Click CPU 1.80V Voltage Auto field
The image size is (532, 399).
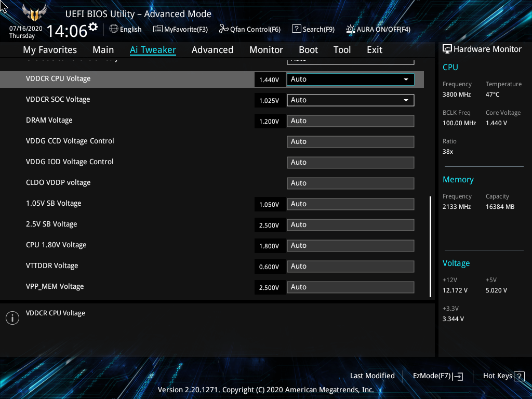coord(351,246)
